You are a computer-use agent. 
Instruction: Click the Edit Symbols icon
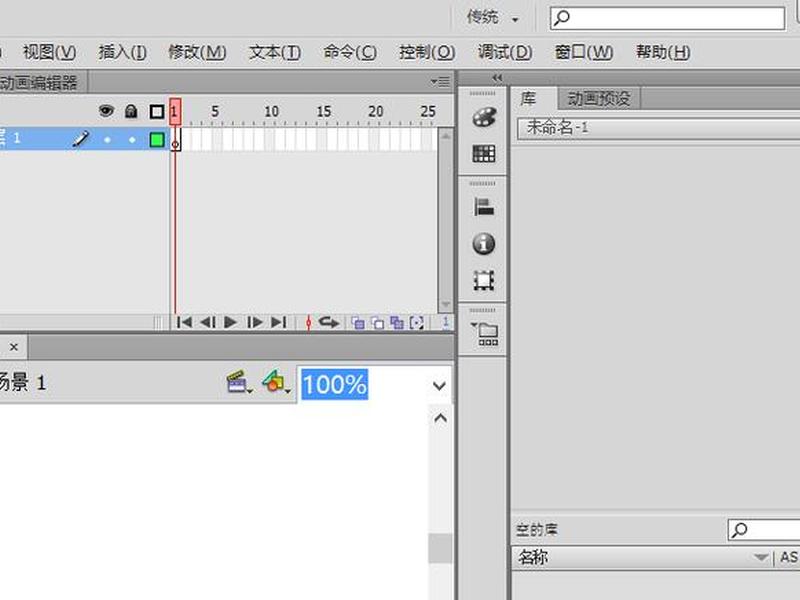coord(276,382)
